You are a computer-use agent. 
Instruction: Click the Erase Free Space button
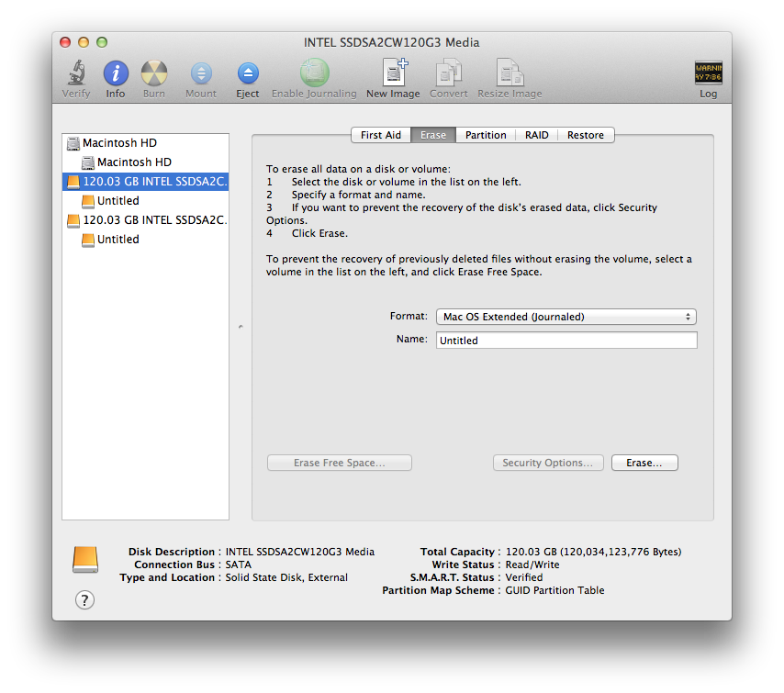point(340,463)
